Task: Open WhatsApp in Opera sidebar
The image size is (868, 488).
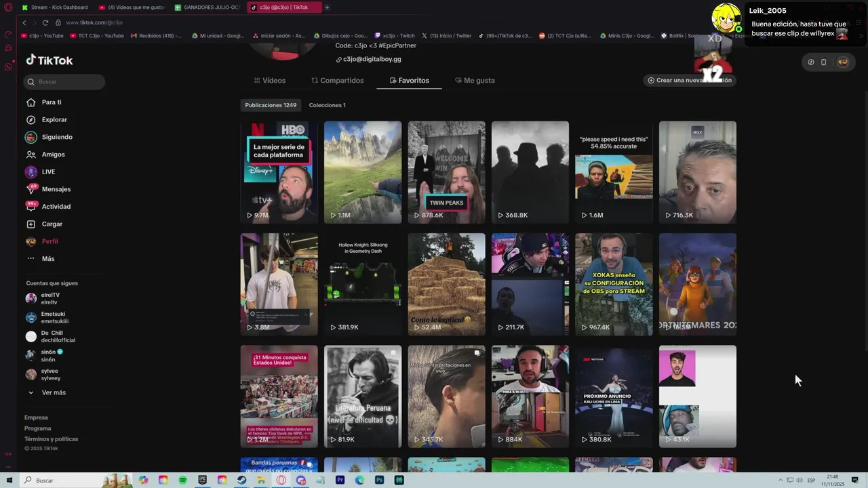Action: click(8, 66)
